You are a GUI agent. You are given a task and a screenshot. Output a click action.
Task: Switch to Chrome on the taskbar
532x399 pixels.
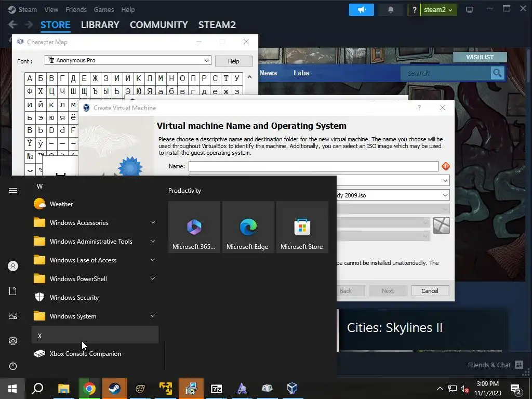point(89,389)
